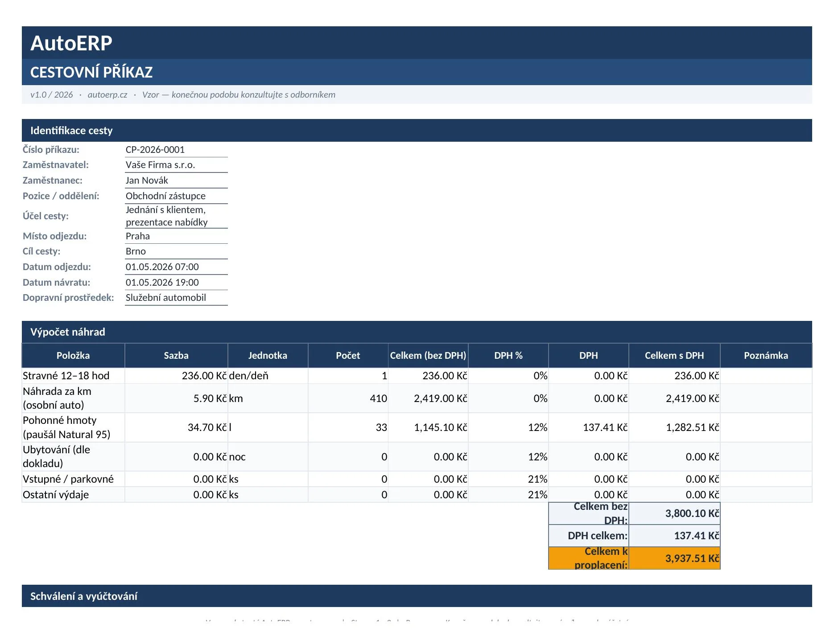Click the Položka column header

(x=73, y=356)
